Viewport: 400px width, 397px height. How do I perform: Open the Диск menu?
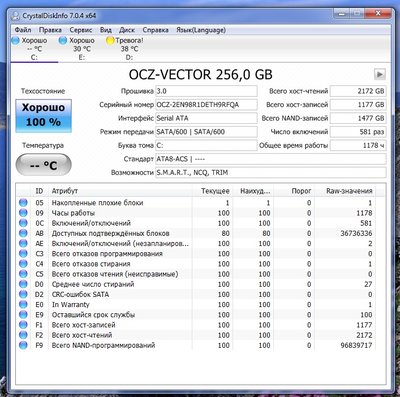pyautogui.click(x=127, y=30)
